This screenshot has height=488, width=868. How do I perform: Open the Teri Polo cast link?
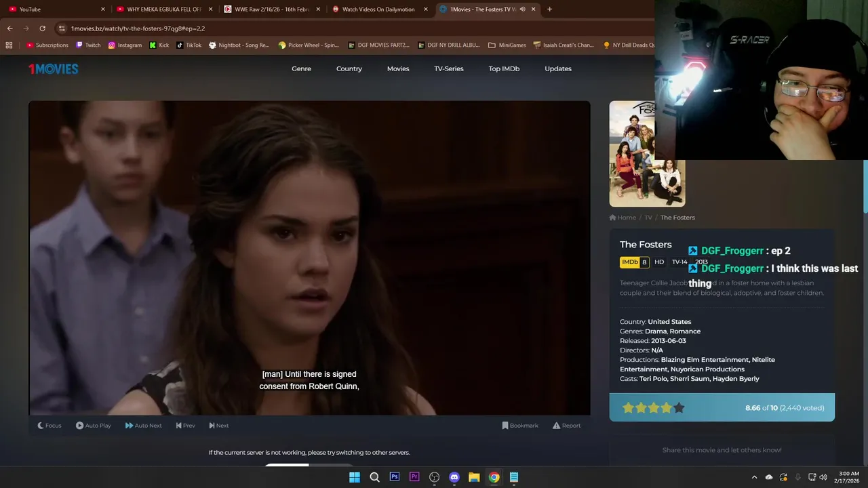click(x=653, y=379)
